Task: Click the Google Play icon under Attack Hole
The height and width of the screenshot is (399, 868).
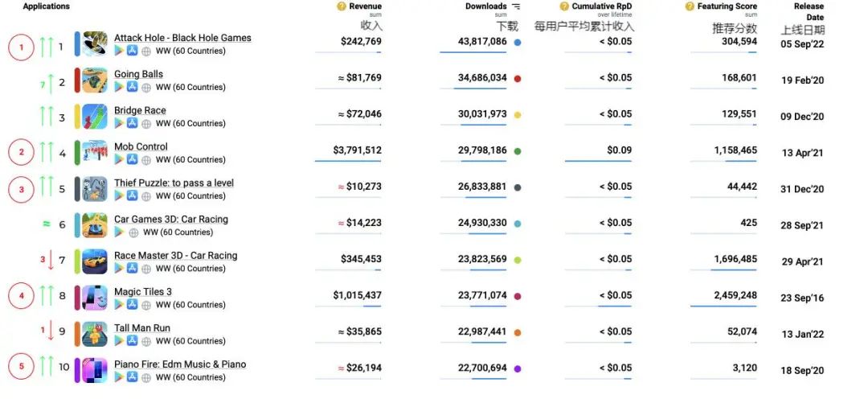Action: pos(119,51)
